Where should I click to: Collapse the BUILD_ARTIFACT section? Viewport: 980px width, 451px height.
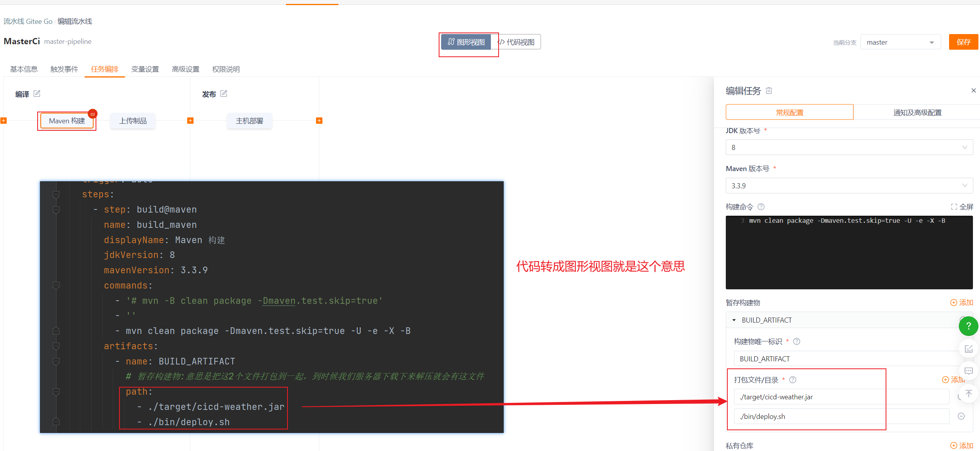[734, 320]
